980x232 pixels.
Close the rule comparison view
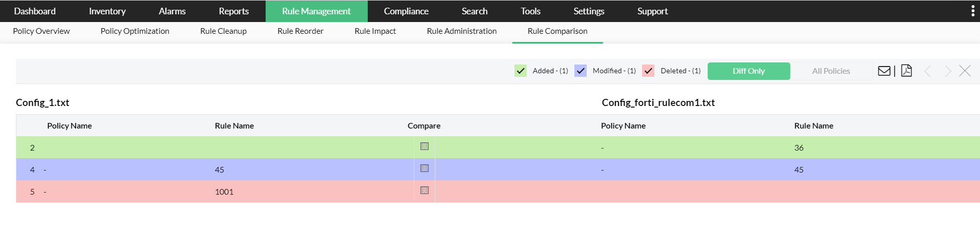click(x=965, y=71)
